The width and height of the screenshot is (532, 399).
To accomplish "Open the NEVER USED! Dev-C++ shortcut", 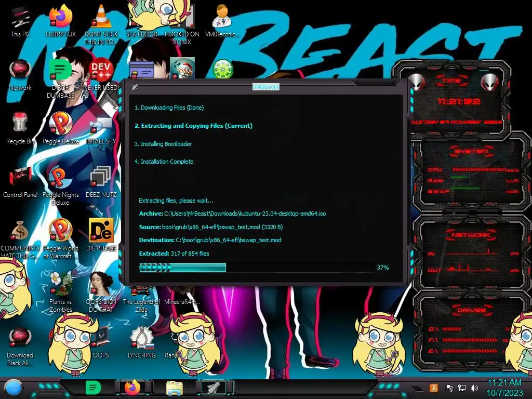I will 101,75.
